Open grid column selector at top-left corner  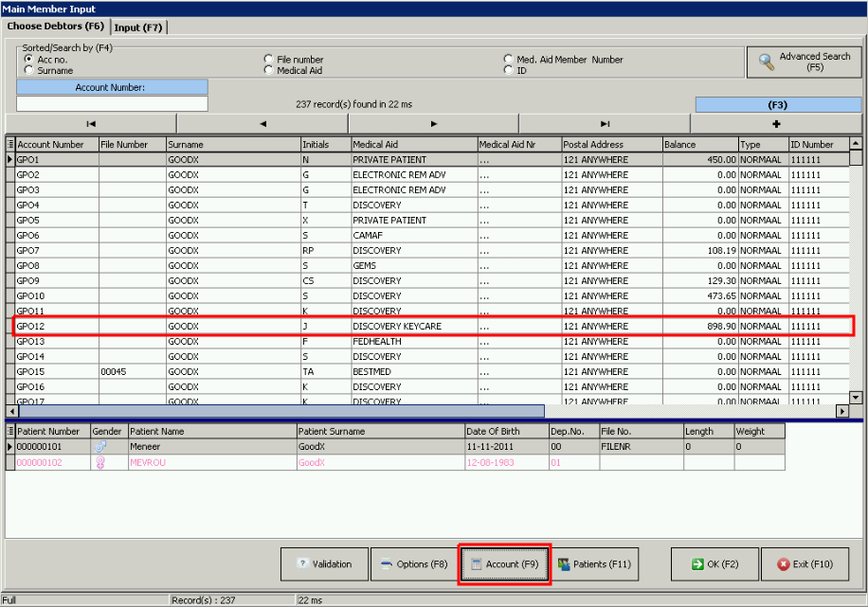10,145
